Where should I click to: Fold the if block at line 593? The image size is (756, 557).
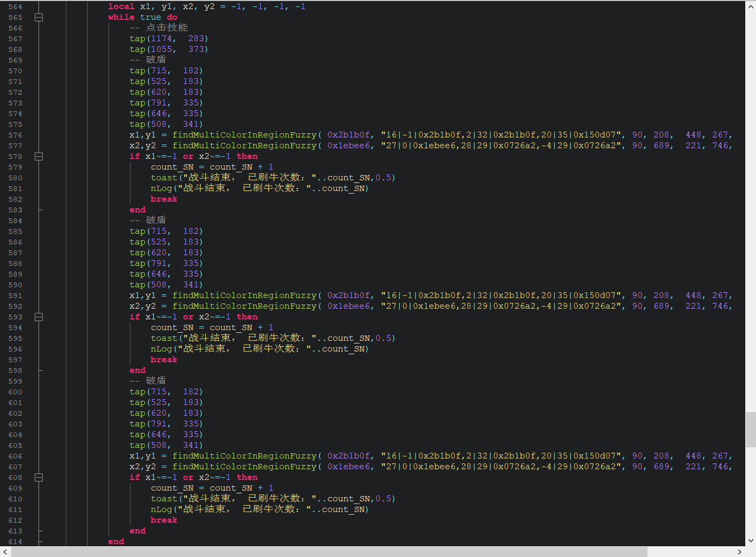pos(38,317)
